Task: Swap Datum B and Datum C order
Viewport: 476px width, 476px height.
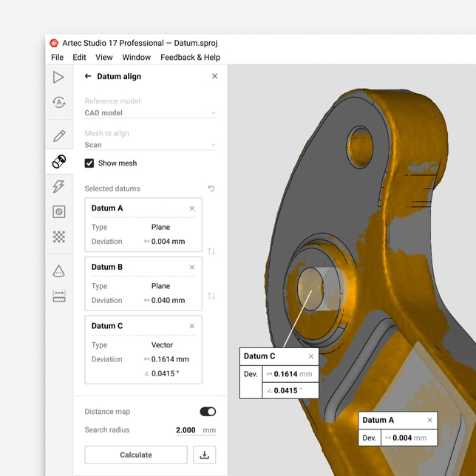Action: pos(211,296)
